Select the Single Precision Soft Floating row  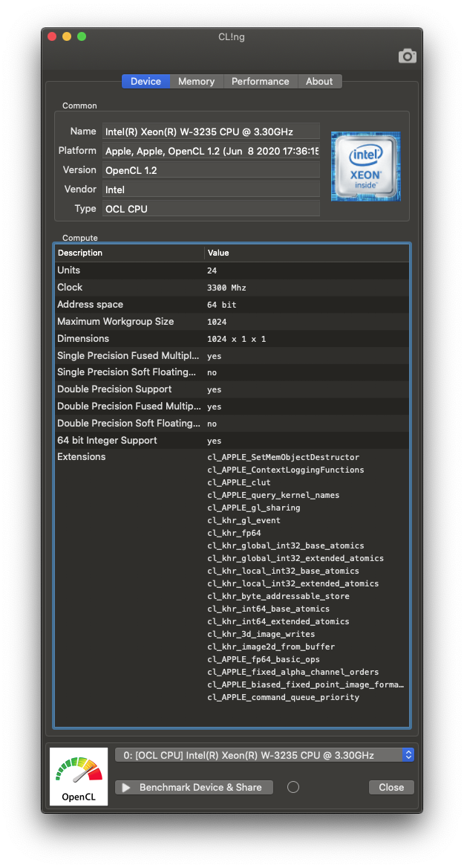[232, 372]
